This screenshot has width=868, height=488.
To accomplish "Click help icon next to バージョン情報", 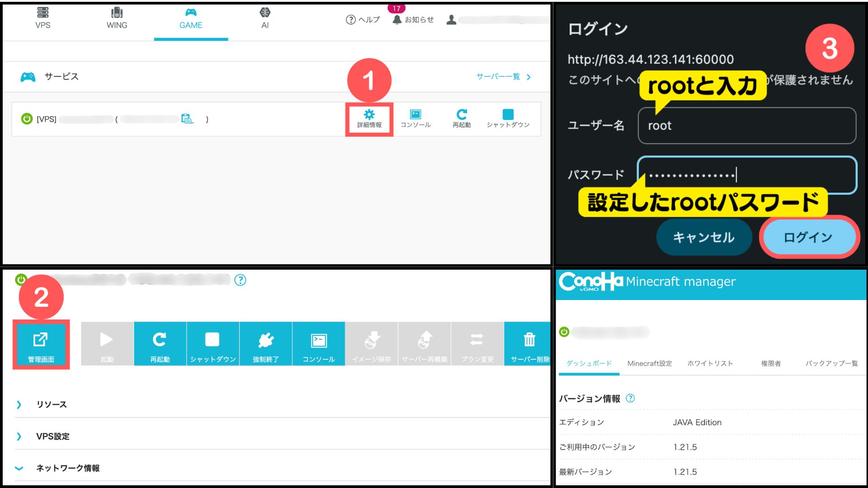I will click(x=630, y=399).
